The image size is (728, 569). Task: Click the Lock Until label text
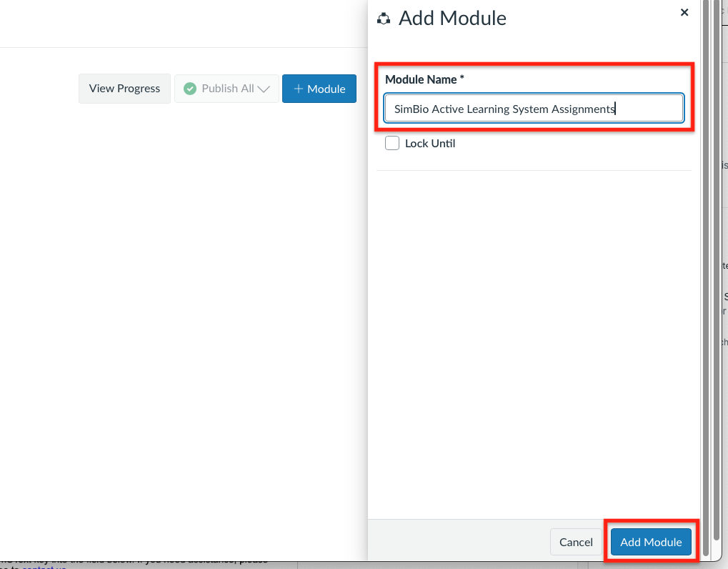pyautogui.click(x=429, y=143)
